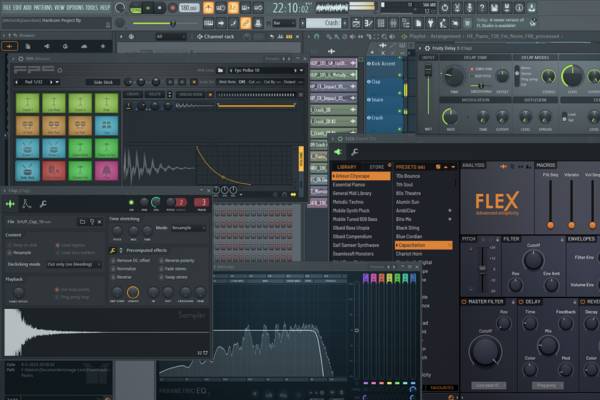
Task: Select the browser cloud tab icon
Action: pos(84,46)
